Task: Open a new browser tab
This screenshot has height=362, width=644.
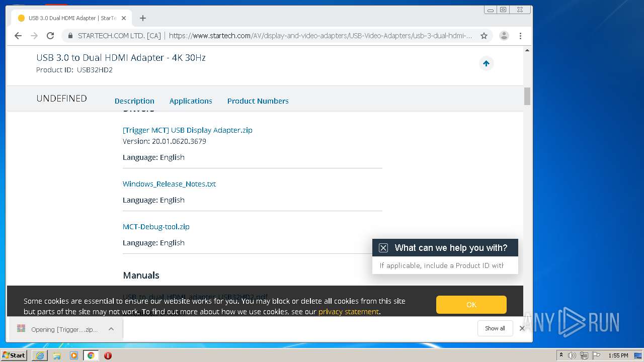Action: point(143,18)
